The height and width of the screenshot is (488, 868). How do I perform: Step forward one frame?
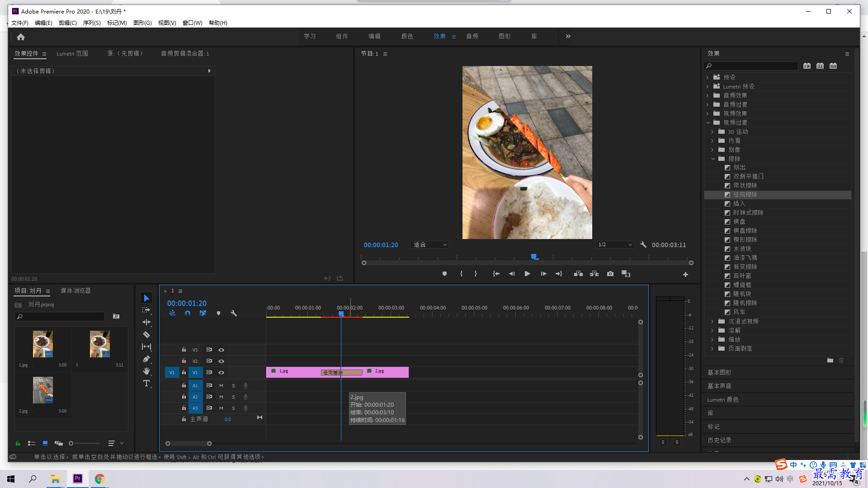coord(543,274)
